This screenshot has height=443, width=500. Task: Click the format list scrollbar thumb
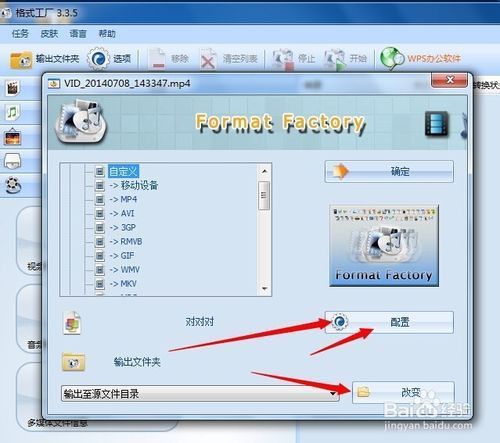[264, 196]
